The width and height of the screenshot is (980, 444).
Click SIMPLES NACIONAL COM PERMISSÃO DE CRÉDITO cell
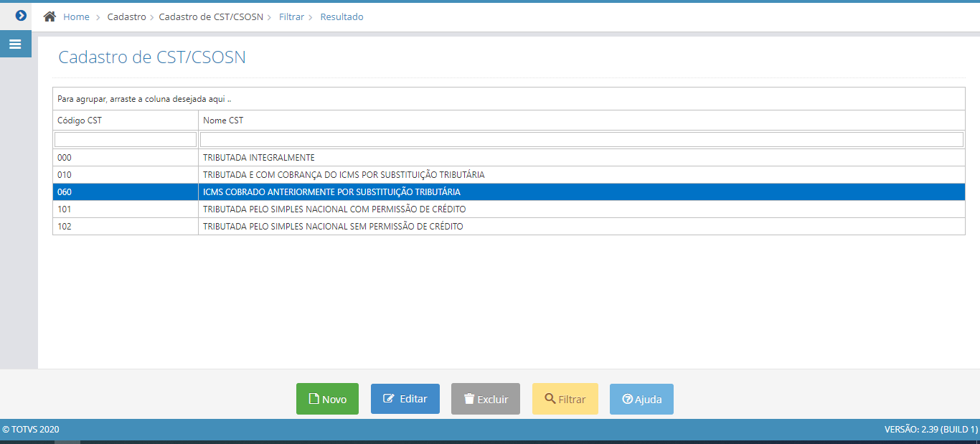[582, 209]
